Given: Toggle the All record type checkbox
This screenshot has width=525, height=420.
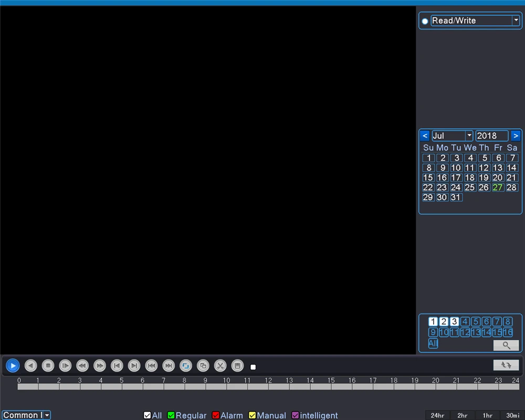Looking at the screenshot, I should (147, 415).
